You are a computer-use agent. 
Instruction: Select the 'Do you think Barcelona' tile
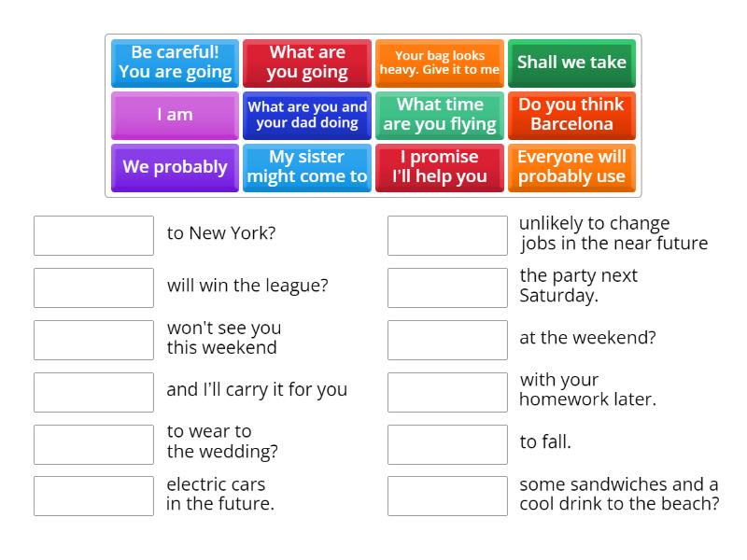point(571,115)
